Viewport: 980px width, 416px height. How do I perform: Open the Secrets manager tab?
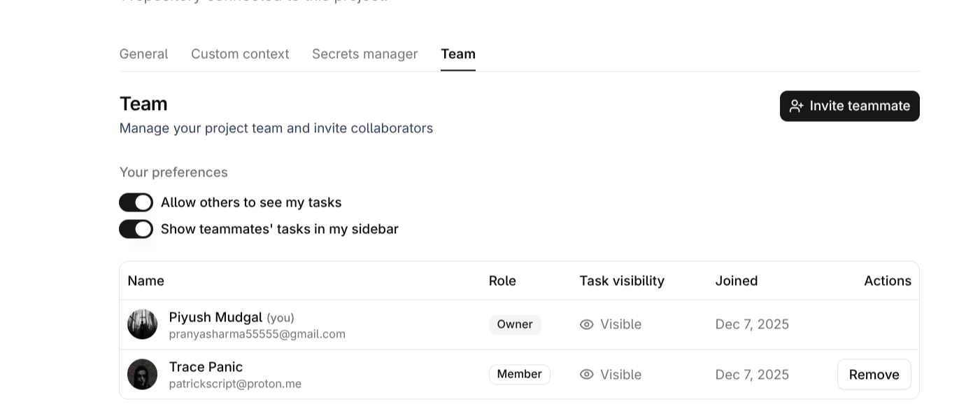pos(364,54)
